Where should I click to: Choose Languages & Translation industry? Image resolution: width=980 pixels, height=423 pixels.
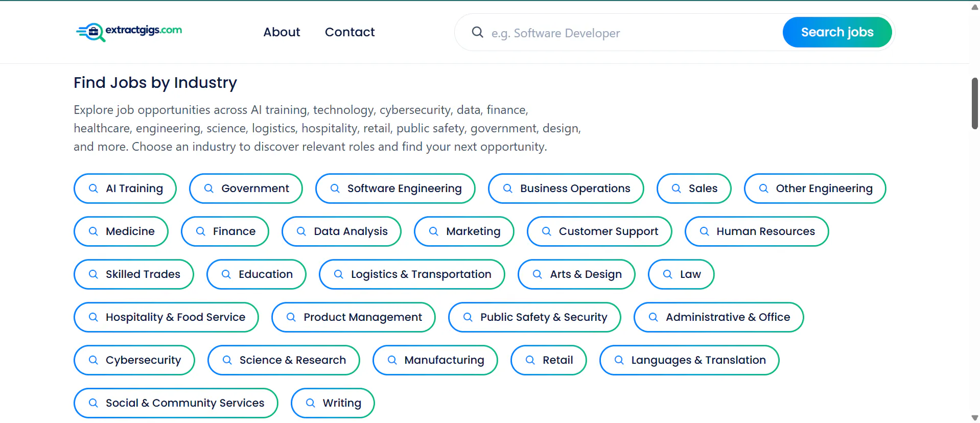click(x=689, y=360)
